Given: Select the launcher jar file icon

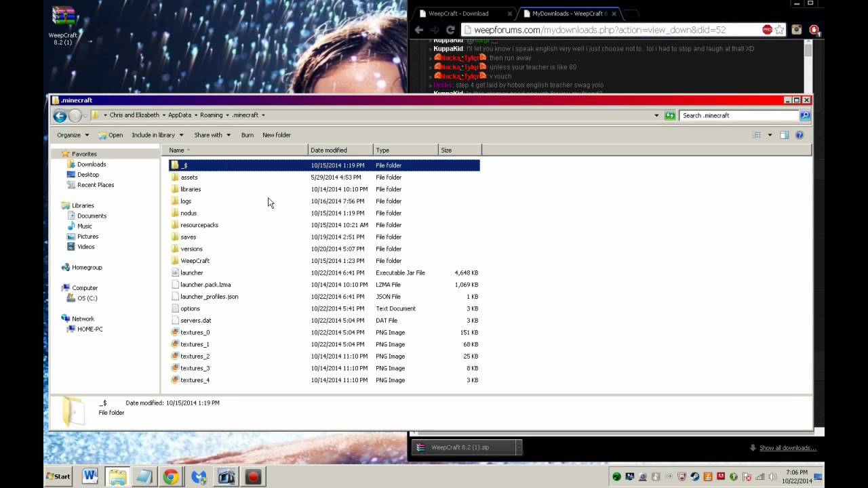Looking at the screenshot, I should (x=175, y=272).
